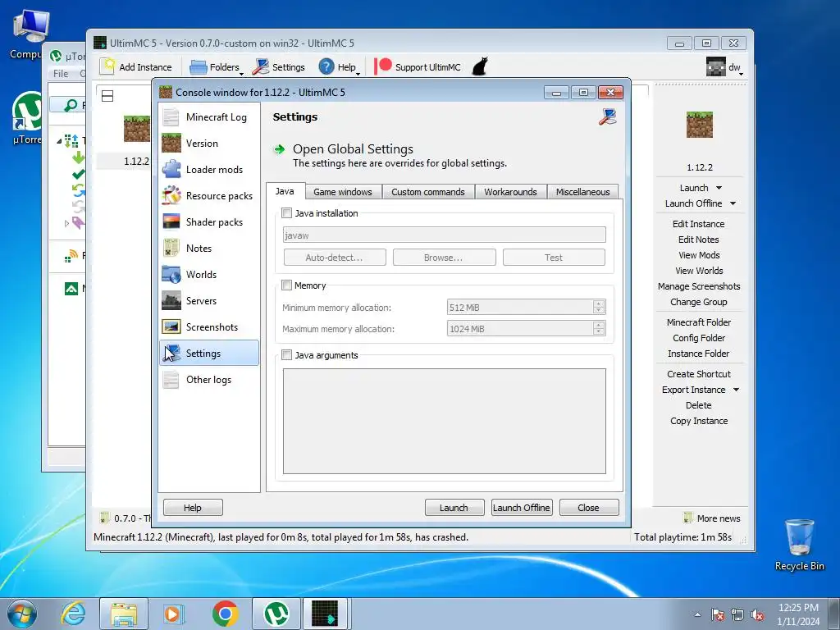Click Copy Instance in right panel

(x=699, y=421)
